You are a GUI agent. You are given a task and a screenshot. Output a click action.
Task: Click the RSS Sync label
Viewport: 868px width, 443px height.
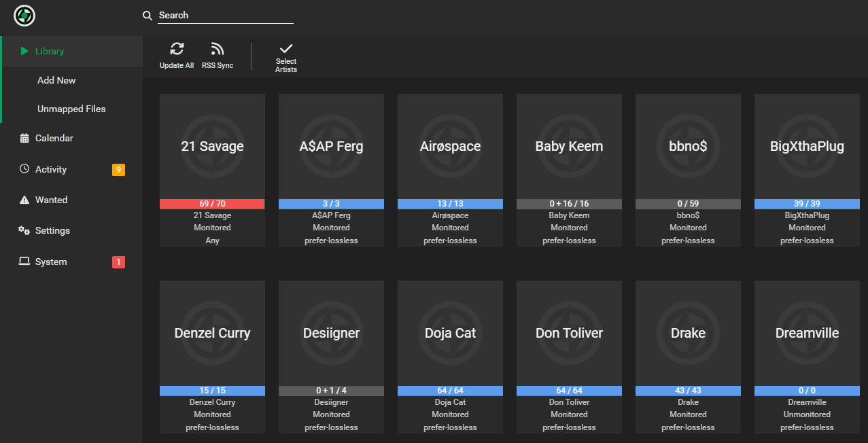(218, 65)
